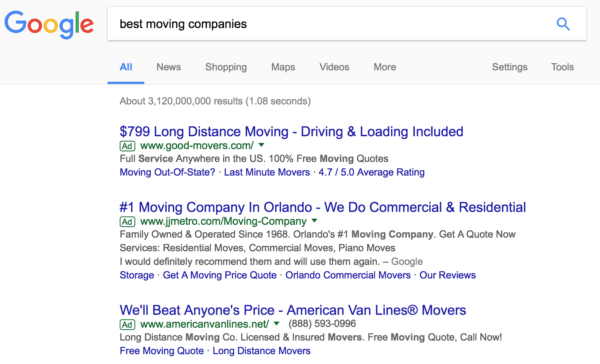Click the Long Distance Moving Co. Licensed description
600x364 pixels.
(311, 337)
